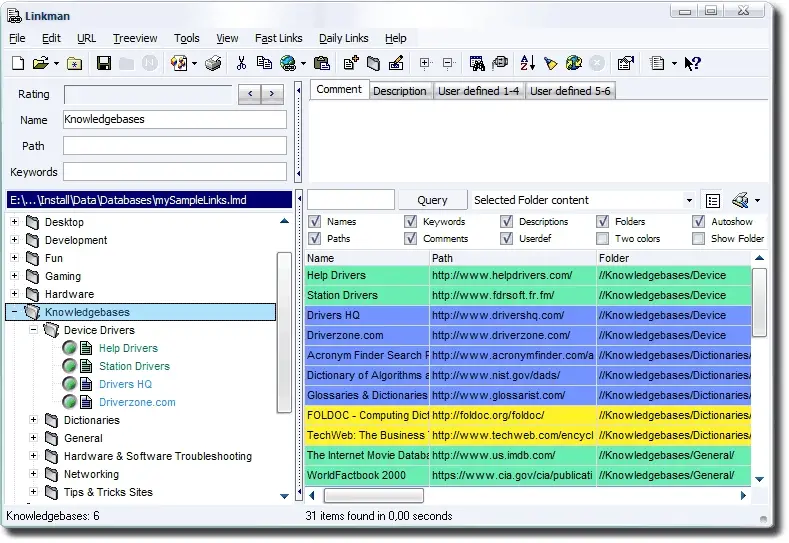The height and width of the screenshot is (543, 789).
Task: Expand the Hardware folder in tree
Action: 15,294
